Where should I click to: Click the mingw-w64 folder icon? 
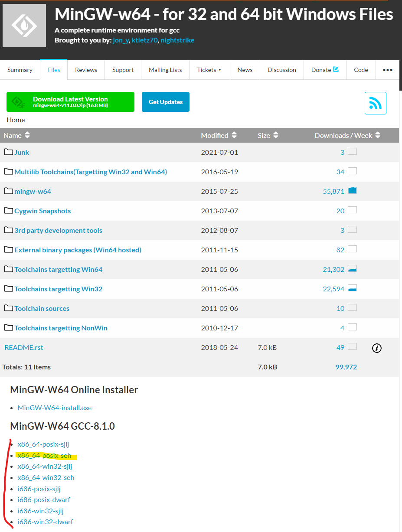click(x=9, y=191)
